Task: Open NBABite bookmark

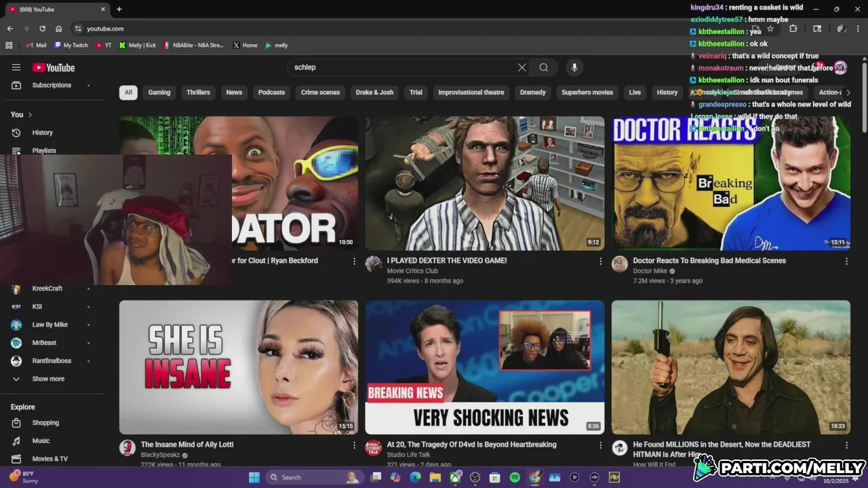Action: (x=193, y=45)
